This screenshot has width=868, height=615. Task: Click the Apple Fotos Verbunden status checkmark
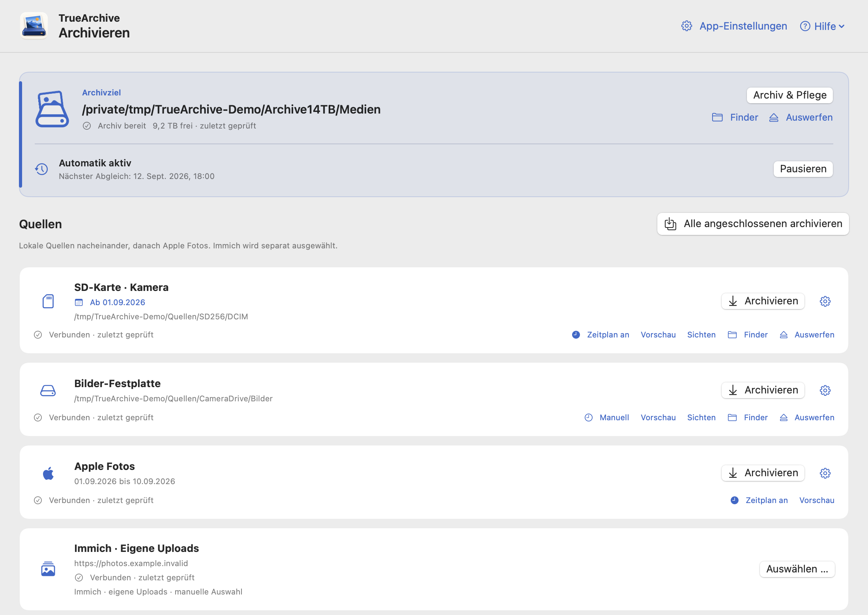[x=38, y=500]
